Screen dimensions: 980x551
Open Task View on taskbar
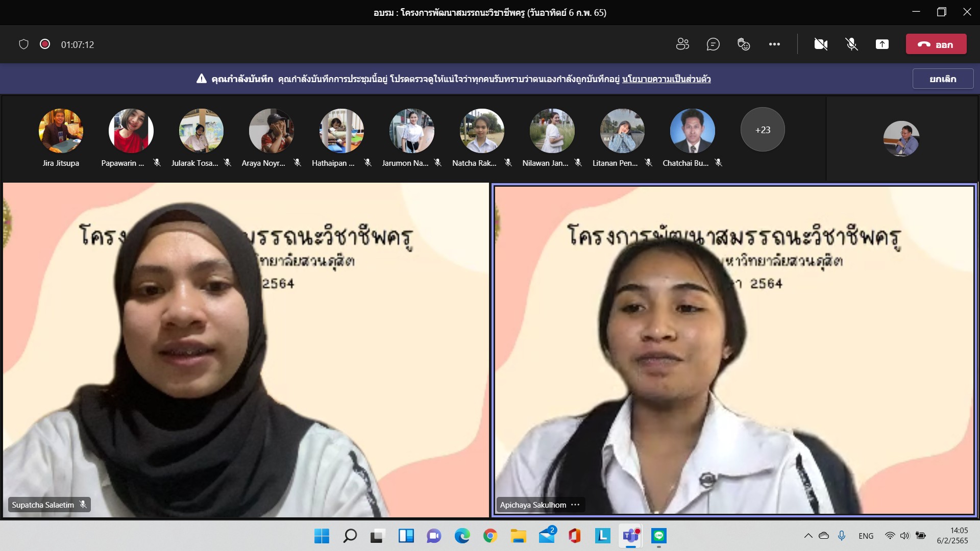tap(378, 536)
